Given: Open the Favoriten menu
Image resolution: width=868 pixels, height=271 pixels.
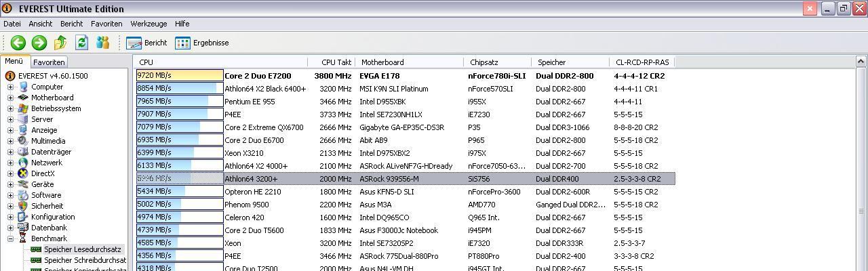Looking at the screenshot, I should pyautogui.click(x=106, y=24).
